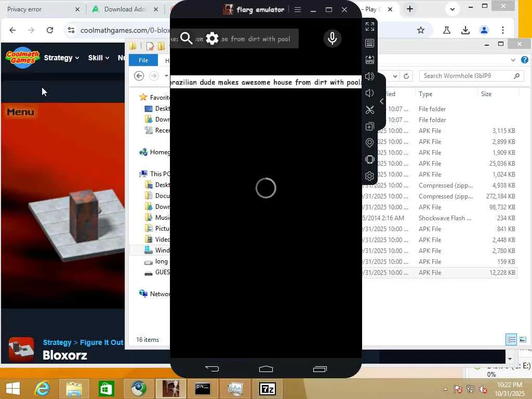The image size is (532, 399).
Task: Switch to the Download Add tab
Action: point(124,9)
